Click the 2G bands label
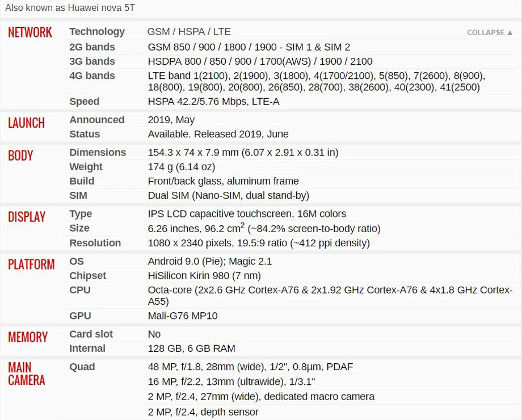522x420 pixels. tap(92, 47)
